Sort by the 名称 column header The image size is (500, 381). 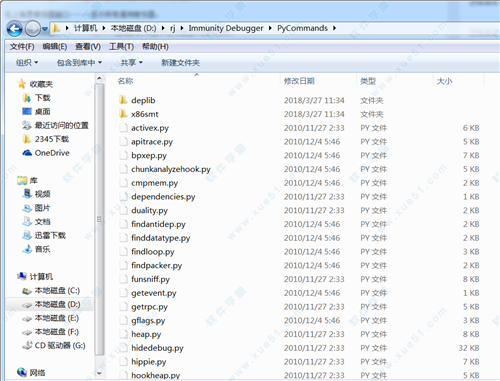(125, 81)
